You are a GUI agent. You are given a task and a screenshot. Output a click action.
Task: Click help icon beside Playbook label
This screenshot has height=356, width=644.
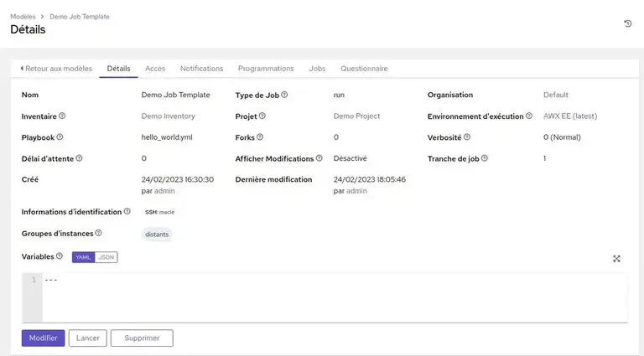[x=60, y=137]
